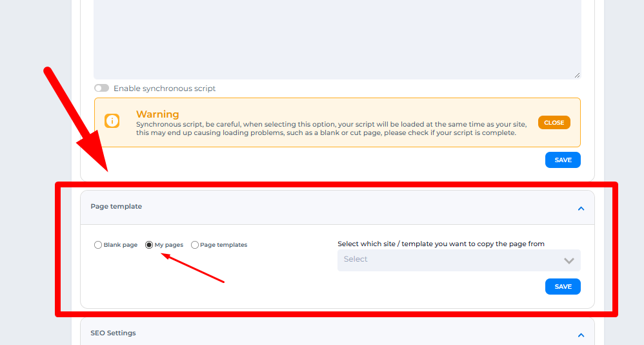Collapse the Page template section chevron
This screenshot has width=644, height=345.
pos(581,208)
